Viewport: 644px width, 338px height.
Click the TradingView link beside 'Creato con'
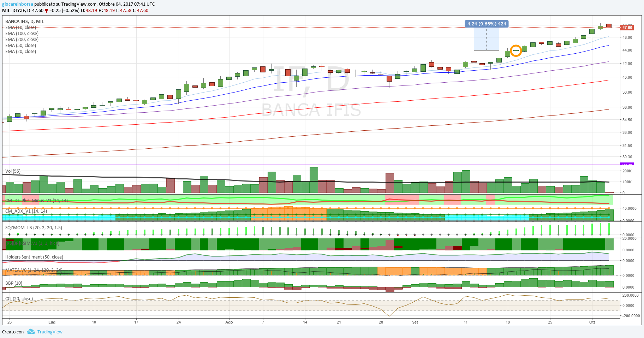tap(50, 332)
